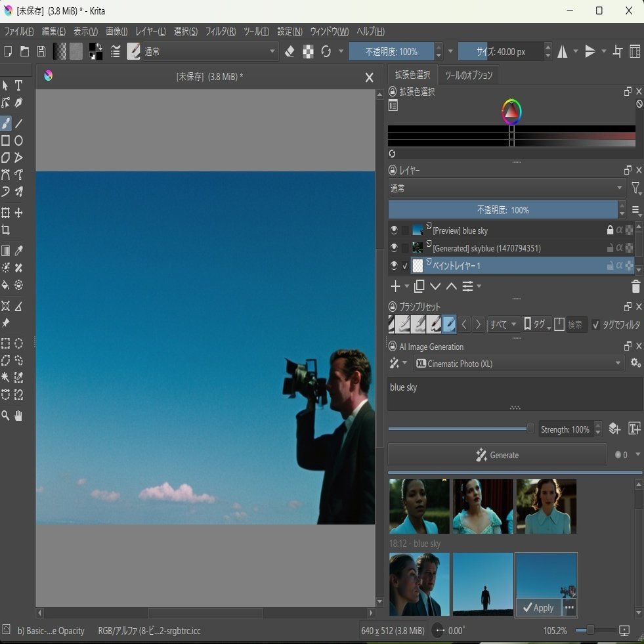
Task: Delete the selected layer with trash icon
Action: tap(635, 286)
